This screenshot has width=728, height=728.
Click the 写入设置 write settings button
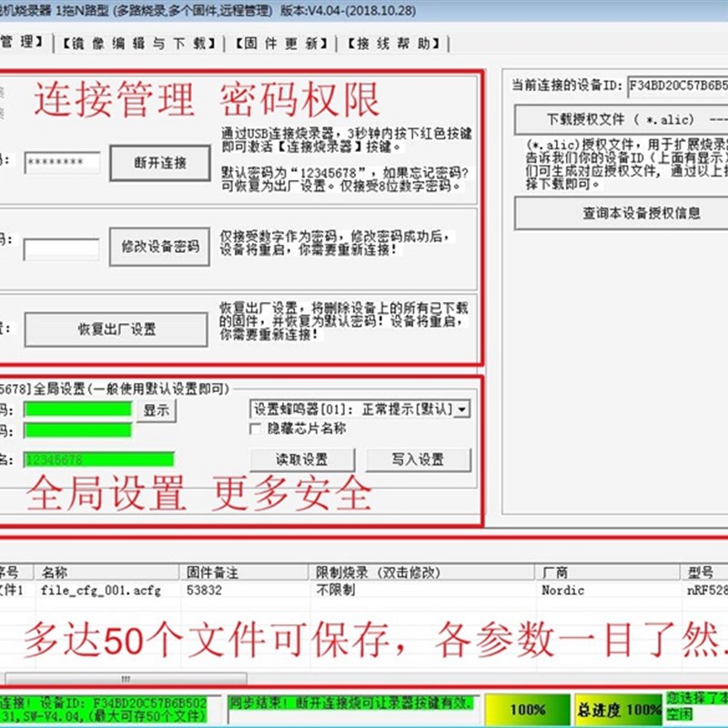[420, 460]
